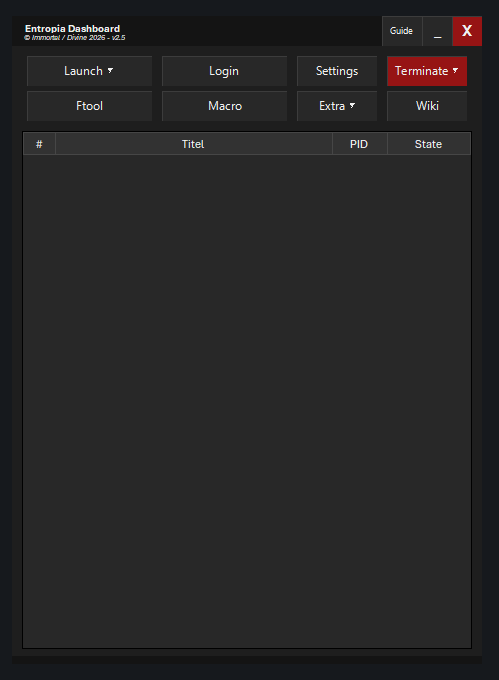Open the Wiki button
Viewport: 499px width, 680px height.
(427, 106)
